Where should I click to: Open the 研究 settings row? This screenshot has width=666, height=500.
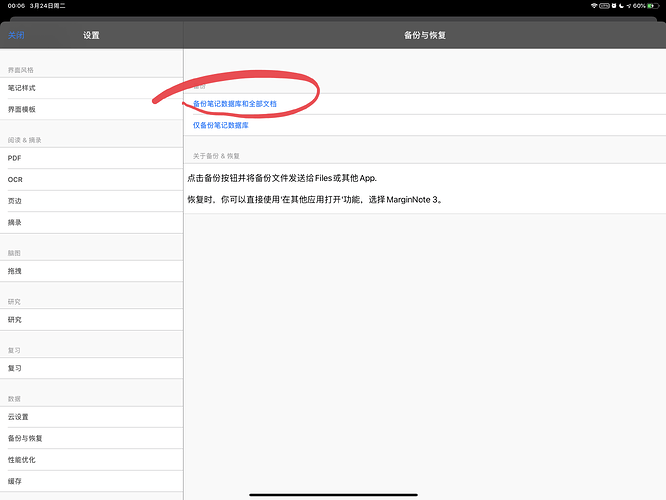[x=91, y=319]
